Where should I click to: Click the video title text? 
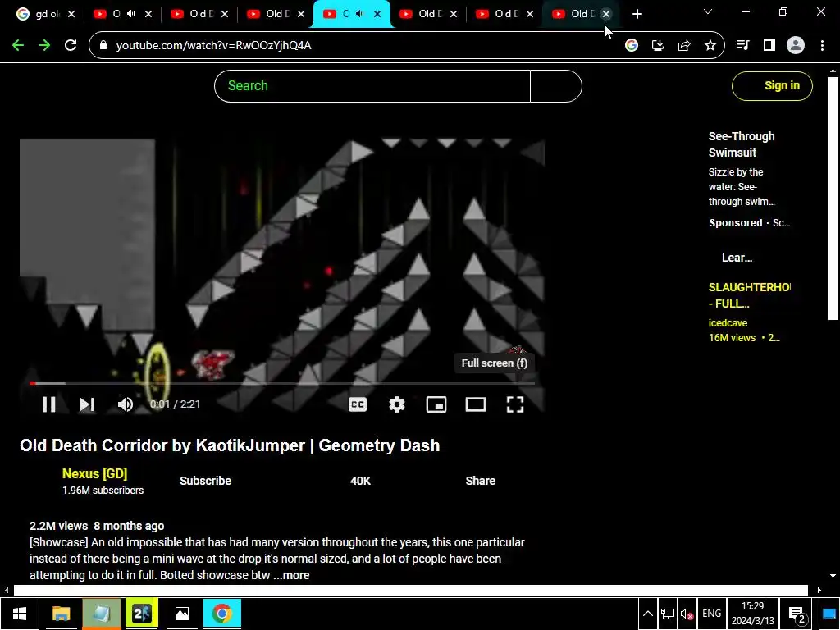(x=230, y=445)
